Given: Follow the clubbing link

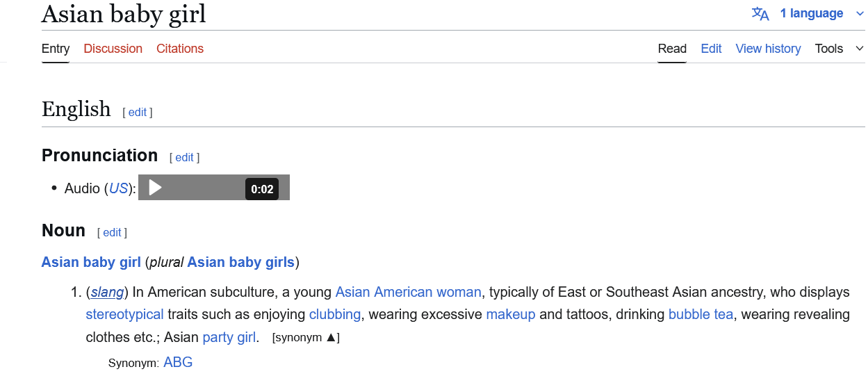Looking at the screenshot, I should [x=335, y=314].
